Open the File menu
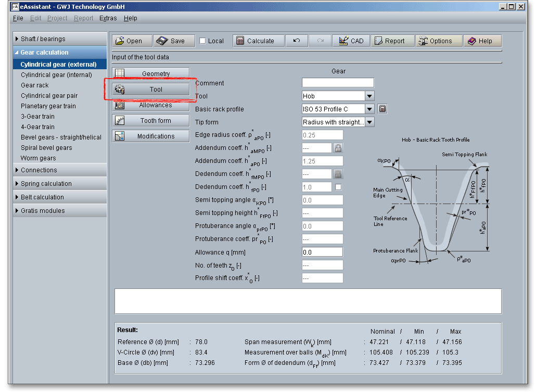Screen dimensions: 536x392 pyautogui.click(x=18, y=18)
